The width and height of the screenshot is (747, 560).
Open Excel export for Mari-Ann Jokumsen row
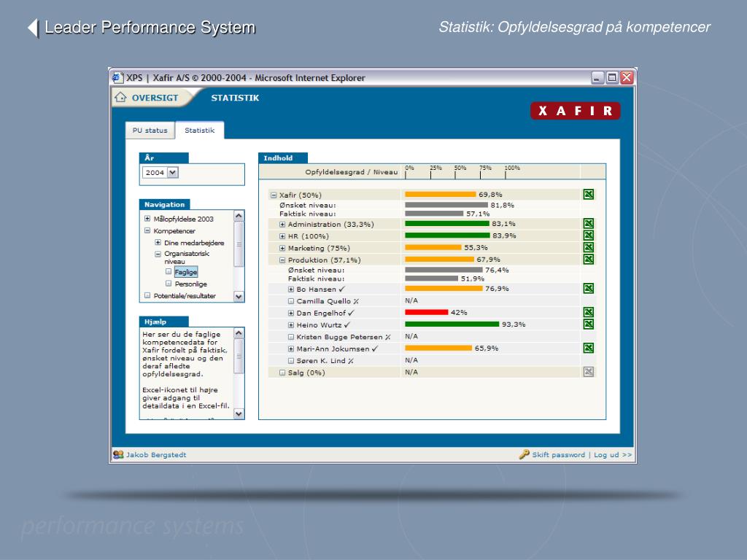[x=589, y=348]
